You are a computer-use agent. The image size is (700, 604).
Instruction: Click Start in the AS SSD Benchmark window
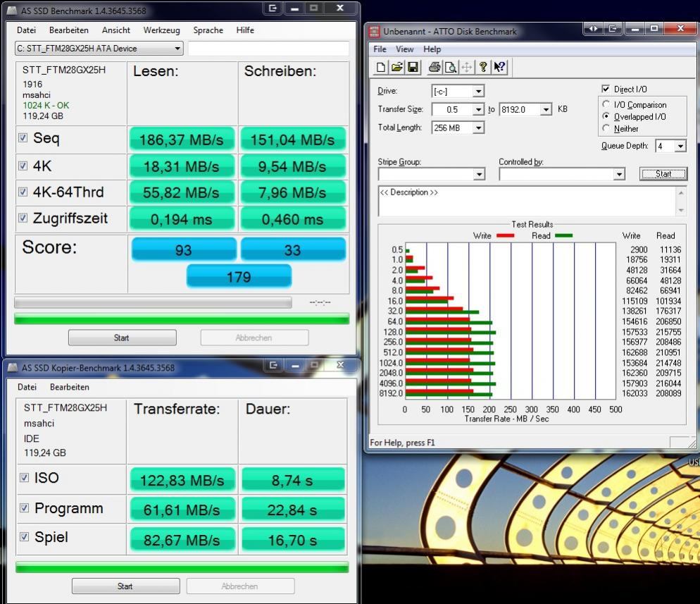click(122, 338)
